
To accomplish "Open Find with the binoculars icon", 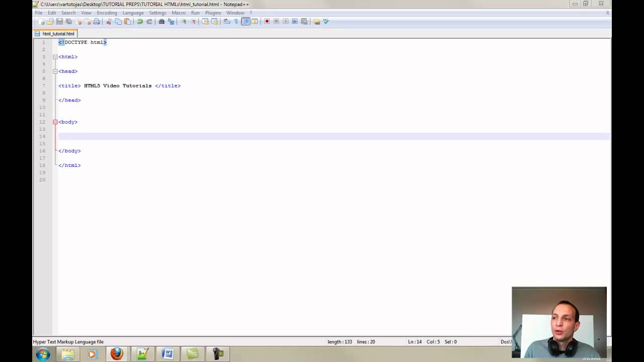I will [162, 22].
